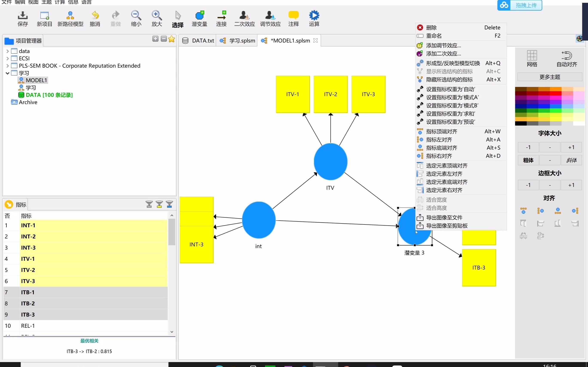Click the 保存 save icon
Image resolution: width=588 pixels, height=367 pixels.
coord(23,15)
